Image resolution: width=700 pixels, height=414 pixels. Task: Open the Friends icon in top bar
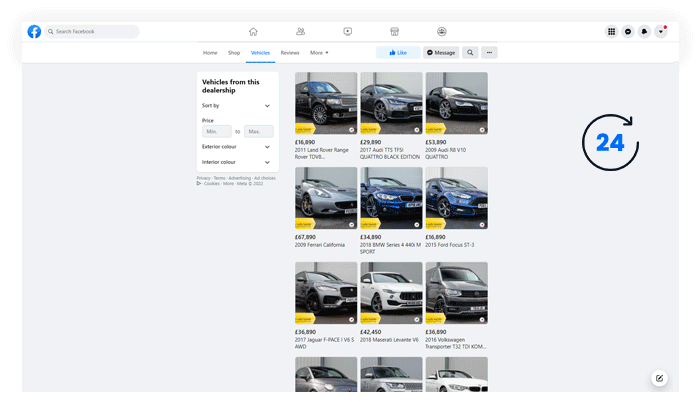[300, 31]
